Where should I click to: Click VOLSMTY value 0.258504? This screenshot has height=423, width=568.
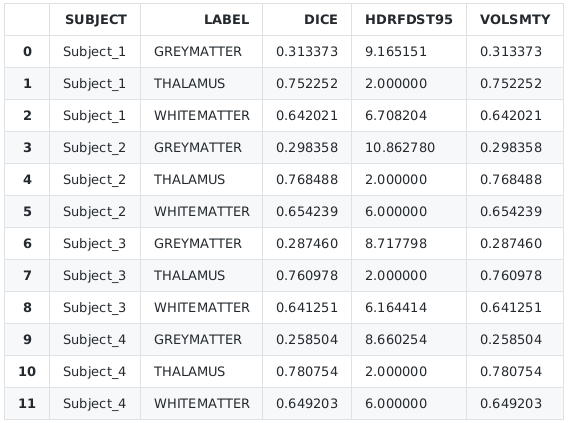[511, 339]
